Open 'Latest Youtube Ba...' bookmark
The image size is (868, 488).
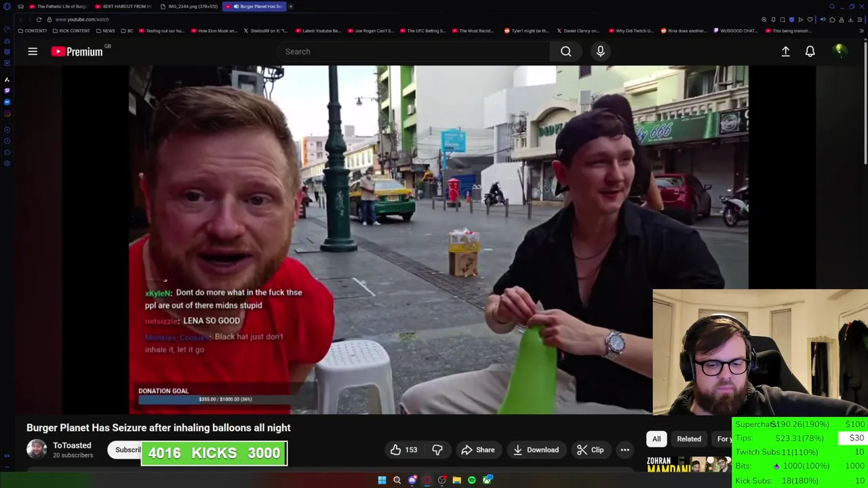click(x=317, y=30)
